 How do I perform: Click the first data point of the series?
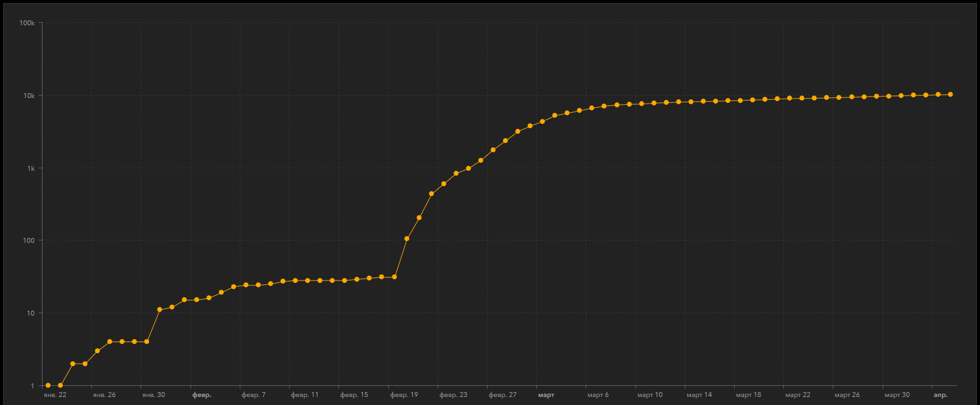48,385
